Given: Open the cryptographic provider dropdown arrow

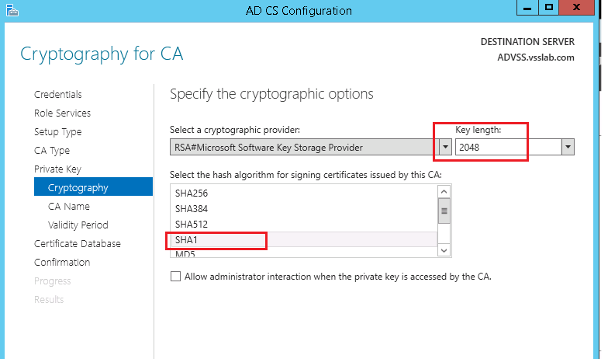Looking at the screenshot, I should pyautogui.click(x=445, y=147).
